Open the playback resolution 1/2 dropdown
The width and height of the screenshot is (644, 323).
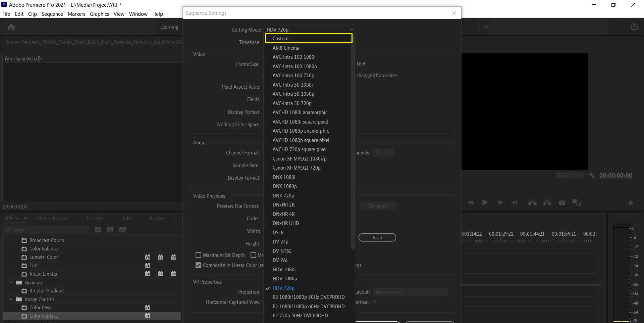click(569, 175)
